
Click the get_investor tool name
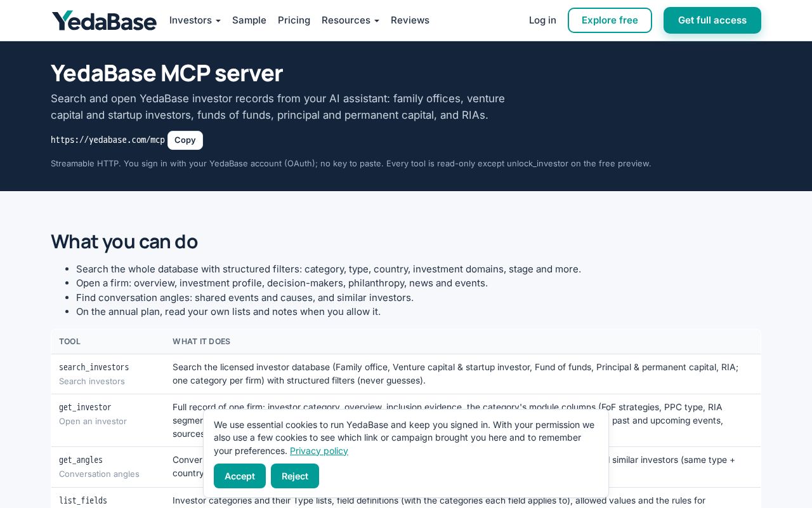click(x=85, y=407)
